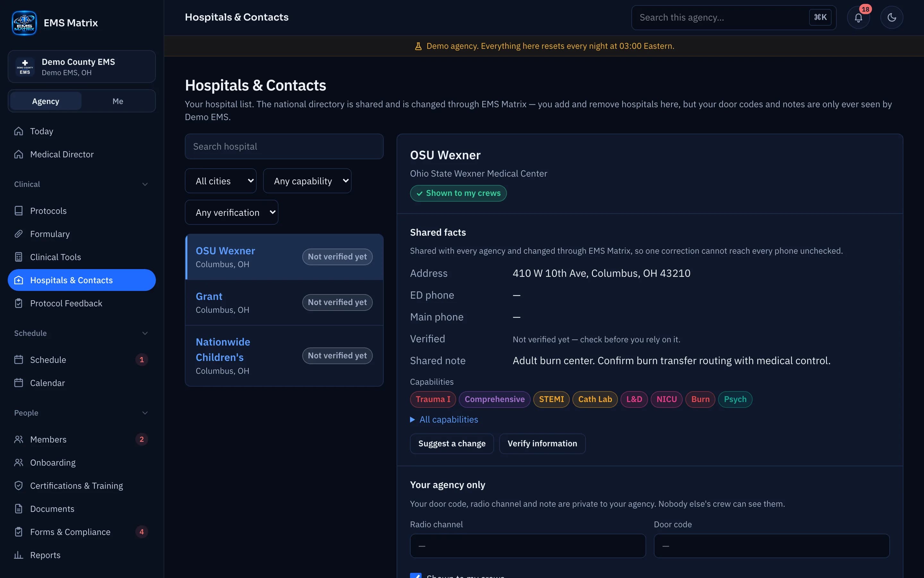Click the Comprehensive capability tag
Screen dimensions: 924x578
(x=494, y=399)
